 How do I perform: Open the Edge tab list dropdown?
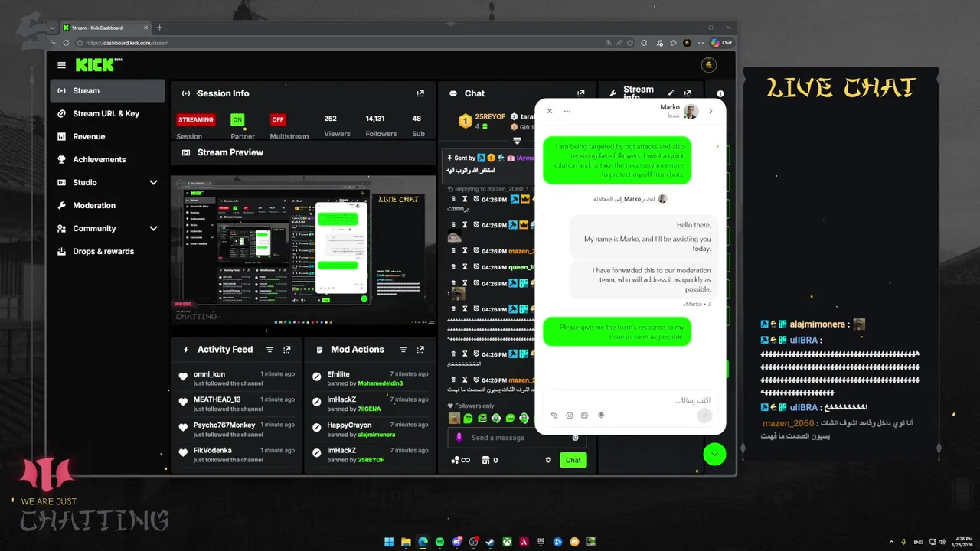point(52,28)
